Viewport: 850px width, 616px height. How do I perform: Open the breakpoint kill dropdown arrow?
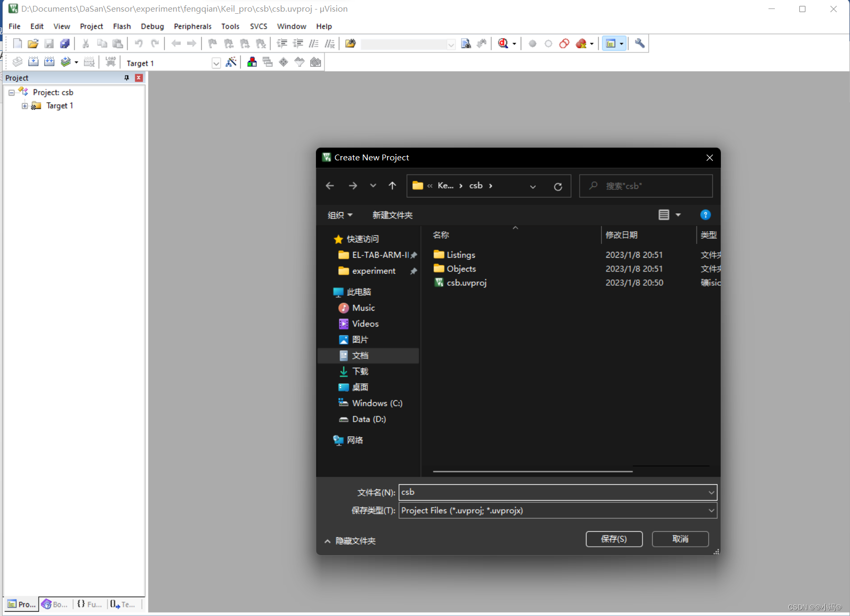coord(592,44)
